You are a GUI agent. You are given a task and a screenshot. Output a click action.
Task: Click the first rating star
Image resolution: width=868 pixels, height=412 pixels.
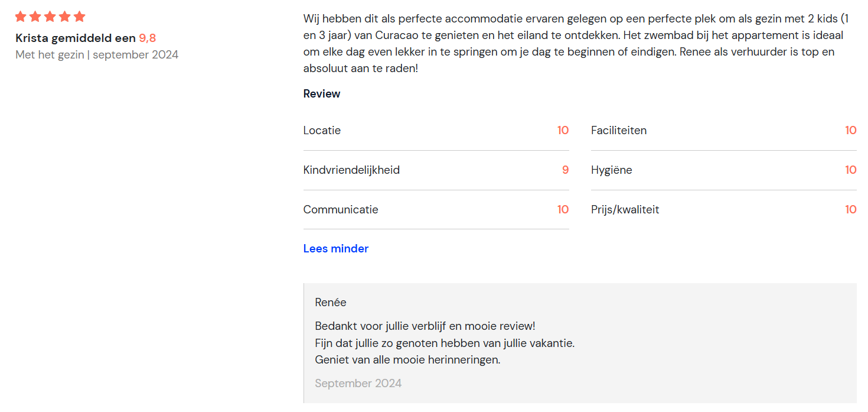pos(21,17)
